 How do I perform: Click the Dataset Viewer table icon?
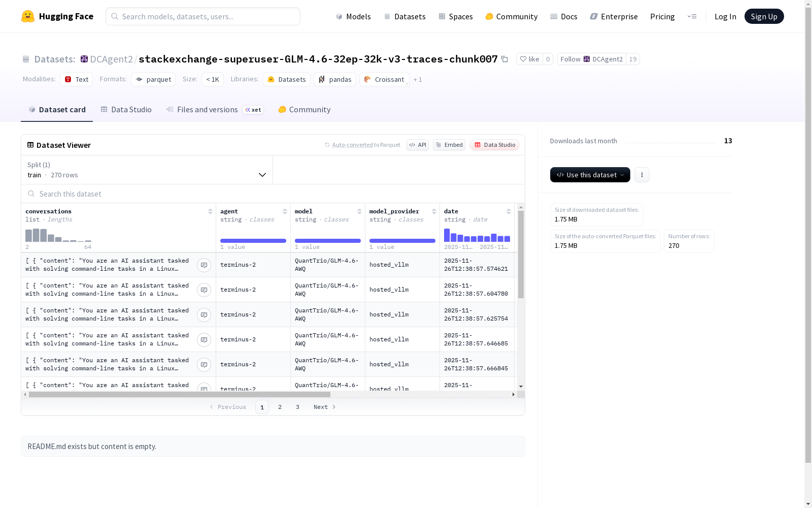pyautogui.click(x=30, y=145)
